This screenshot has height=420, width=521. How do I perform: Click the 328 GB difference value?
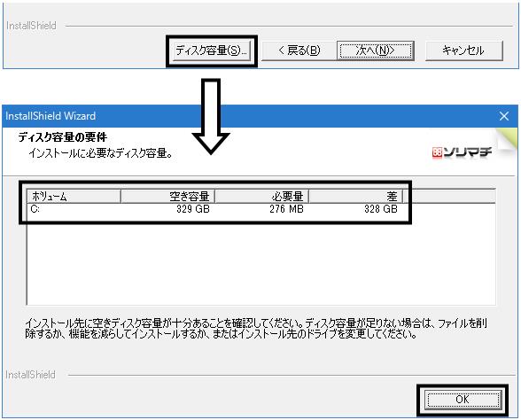381,209
